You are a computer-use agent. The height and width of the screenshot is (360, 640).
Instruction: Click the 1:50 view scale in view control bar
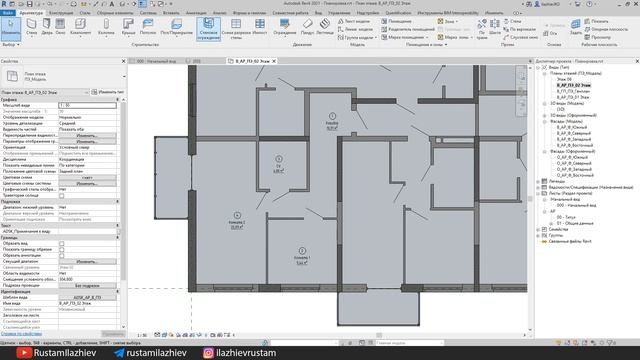(142, 335)
